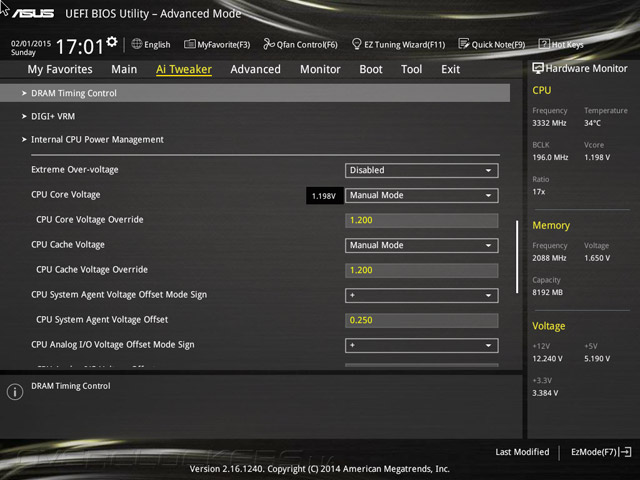Image resolution: width=640 pixels, height=480 pixels.
Task: Click Last Modified button
Action: (x=522, y=452)
